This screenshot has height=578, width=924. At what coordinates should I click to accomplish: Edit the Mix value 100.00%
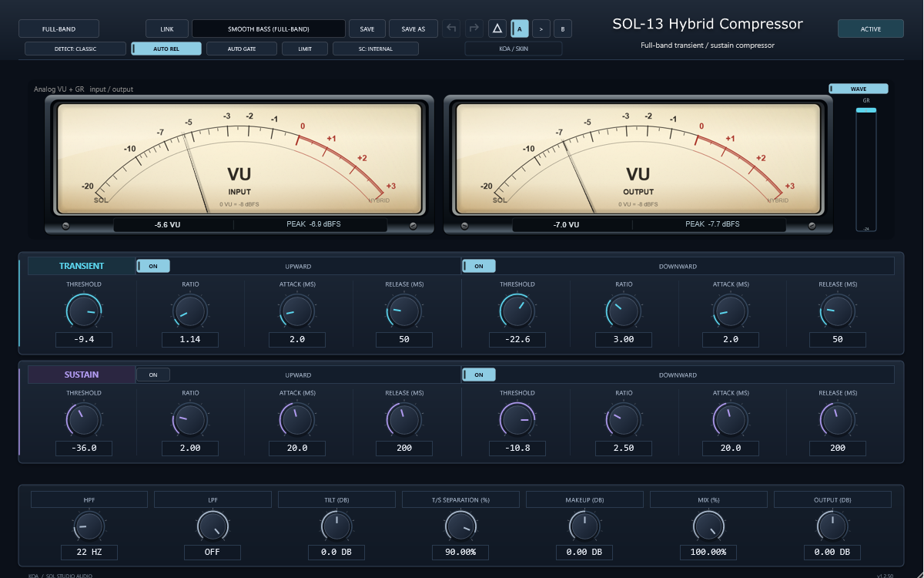[x=708, y=552]
